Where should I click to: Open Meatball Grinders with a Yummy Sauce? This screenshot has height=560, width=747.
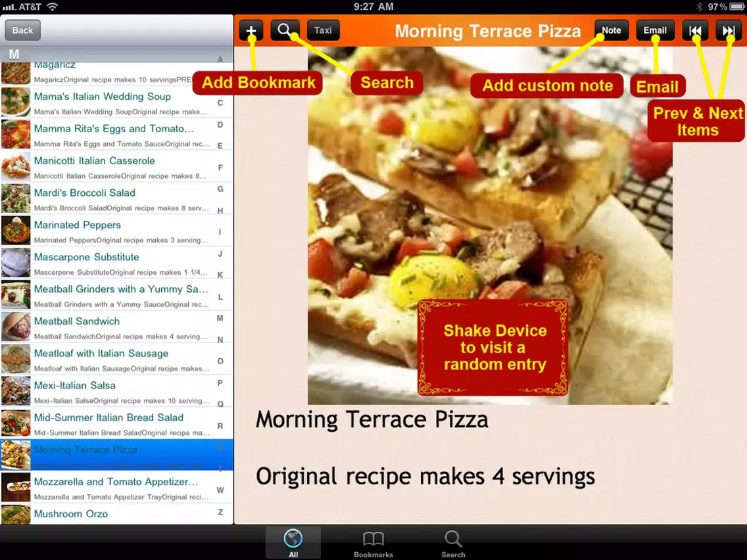[117, 295]
